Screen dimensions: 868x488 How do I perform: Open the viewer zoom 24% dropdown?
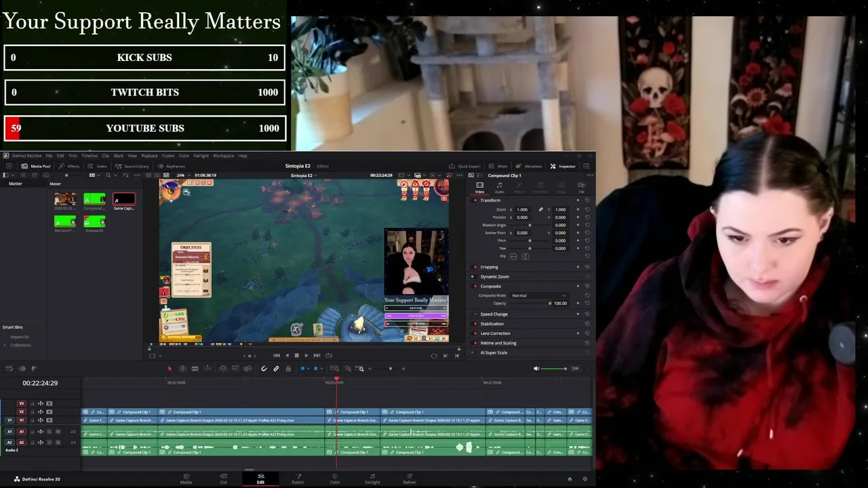(x=183, y=175)
